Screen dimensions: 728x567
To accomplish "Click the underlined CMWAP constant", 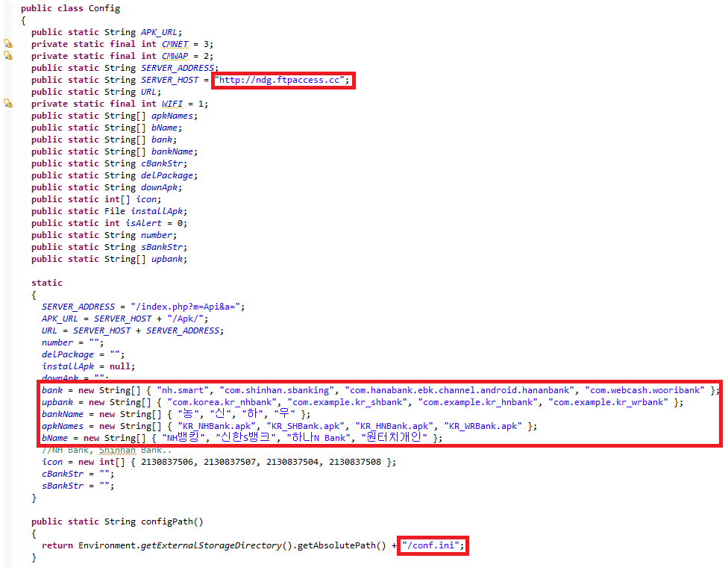I will click(x=175, y=56).
